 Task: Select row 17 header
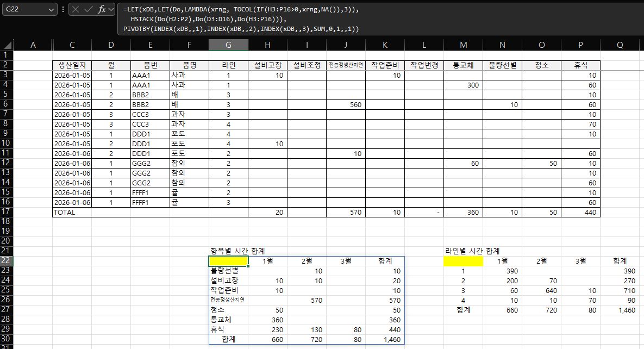pyautogui.click(x=7, y=212)
